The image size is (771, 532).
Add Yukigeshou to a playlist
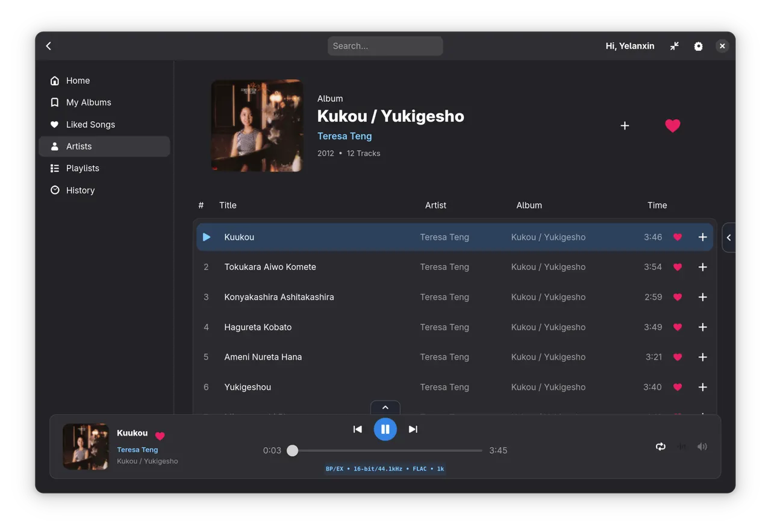702,387
